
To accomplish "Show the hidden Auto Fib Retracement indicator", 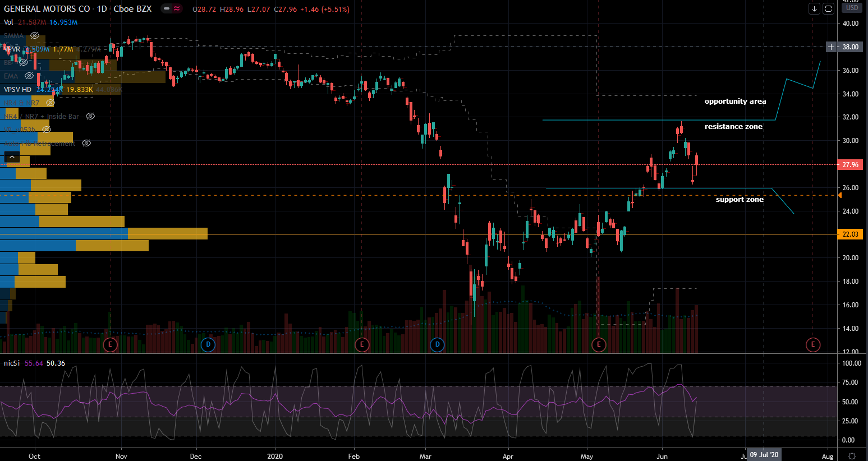I will (86, 144).
